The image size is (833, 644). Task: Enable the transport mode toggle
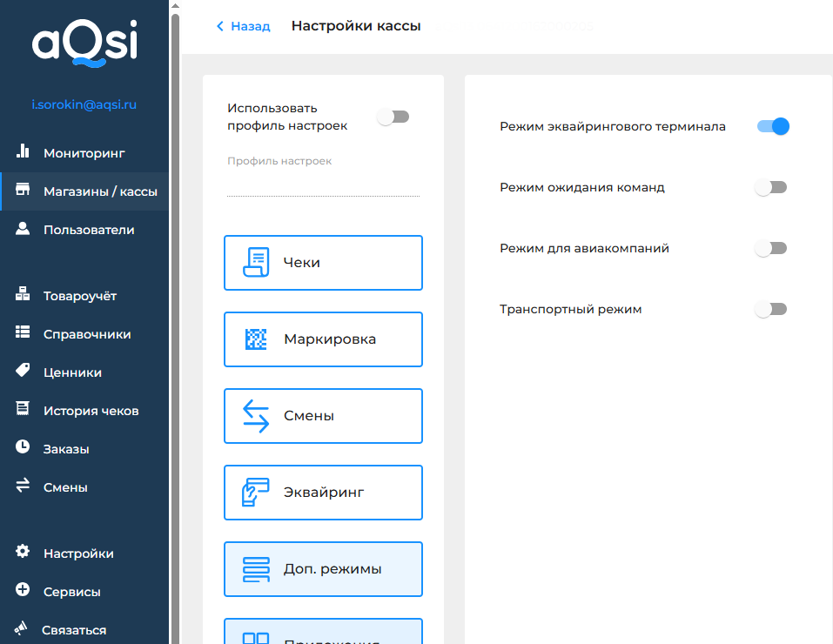[x=770, y=309]
